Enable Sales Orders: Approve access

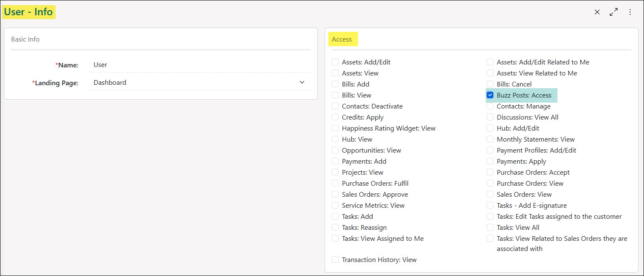coord(335,194)
